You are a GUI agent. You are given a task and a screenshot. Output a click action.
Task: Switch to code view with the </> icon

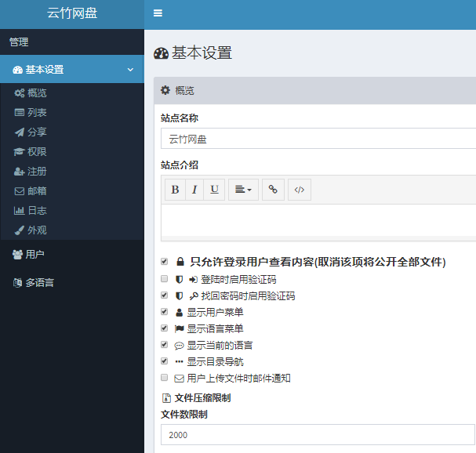coord(300,190)
